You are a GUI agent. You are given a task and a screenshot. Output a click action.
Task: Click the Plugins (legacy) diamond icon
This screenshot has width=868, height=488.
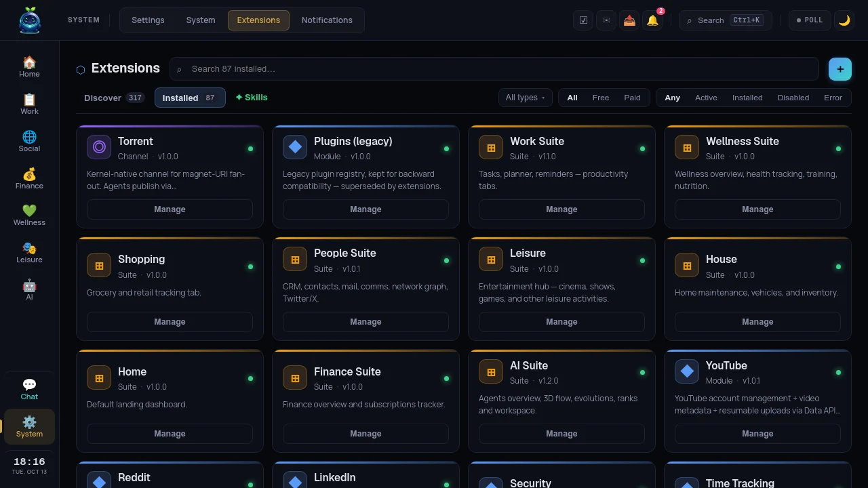(x=295, y=147)
